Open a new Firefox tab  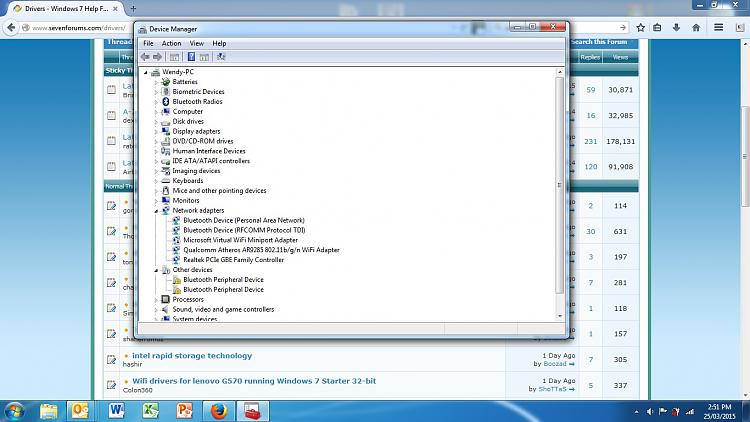(133, 8)
